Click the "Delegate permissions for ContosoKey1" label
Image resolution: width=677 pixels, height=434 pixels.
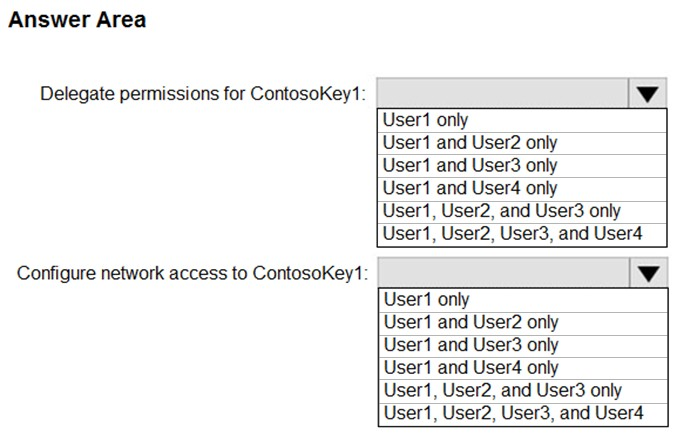[203, 94]
